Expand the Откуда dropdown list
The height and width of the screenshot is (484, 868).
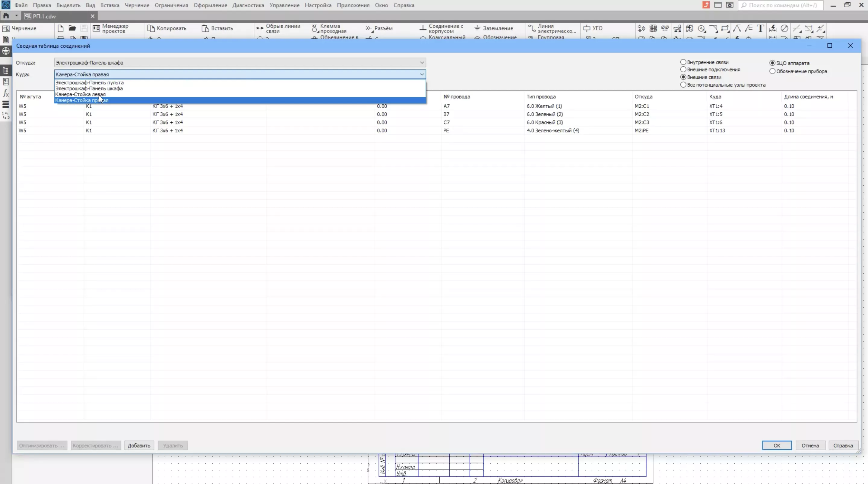422,63
